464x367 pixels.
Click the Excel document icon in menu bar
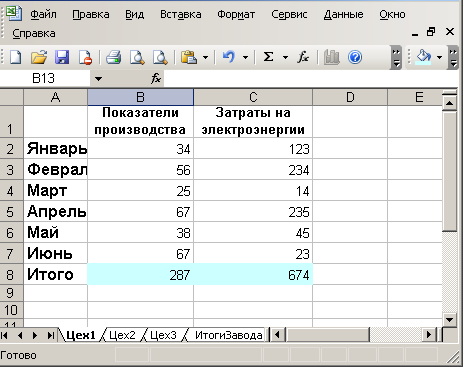pos(14,13)
